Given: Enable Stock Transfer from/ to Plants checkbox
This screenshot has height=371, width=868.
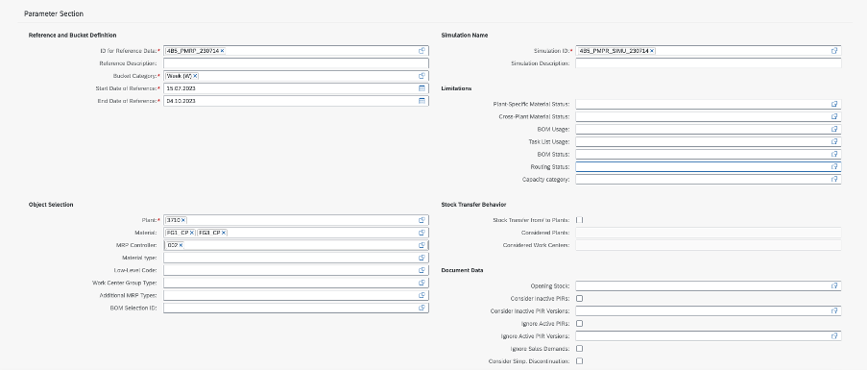Looking at the screenshot, I should (580, 220).
